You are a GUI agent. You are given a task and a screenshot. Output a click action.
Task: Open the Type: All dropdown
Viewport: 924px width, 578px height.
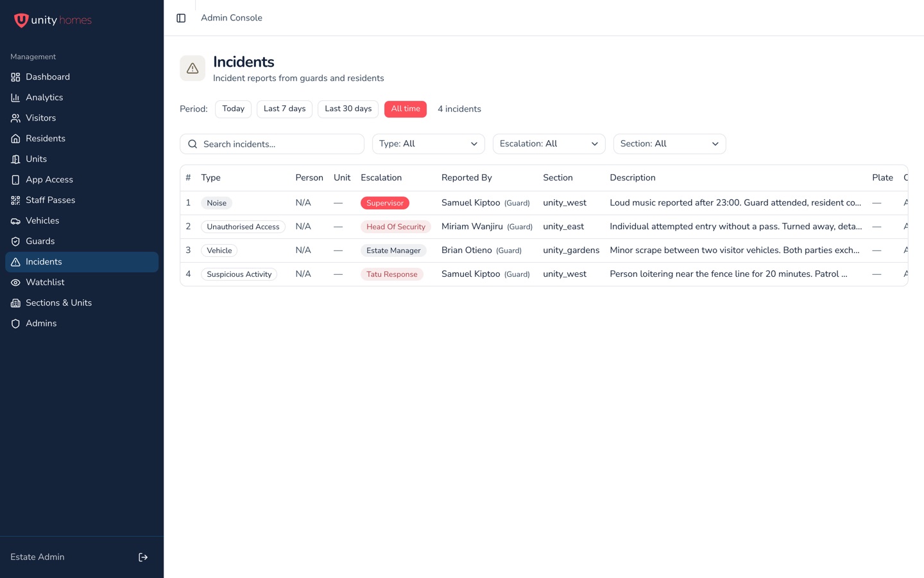pos(429,144)
